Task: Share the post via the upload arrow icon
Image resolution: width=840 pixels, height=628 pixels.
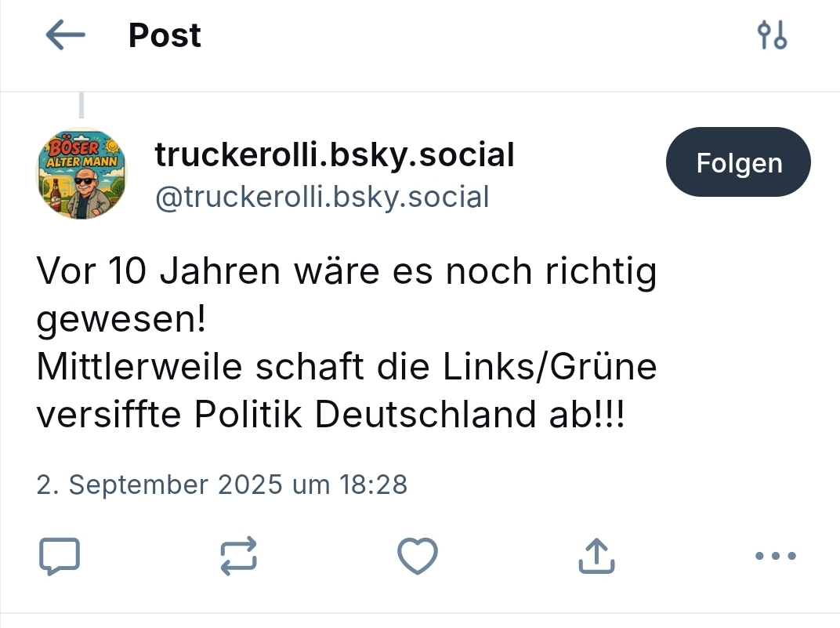Action: pos(596,557)
